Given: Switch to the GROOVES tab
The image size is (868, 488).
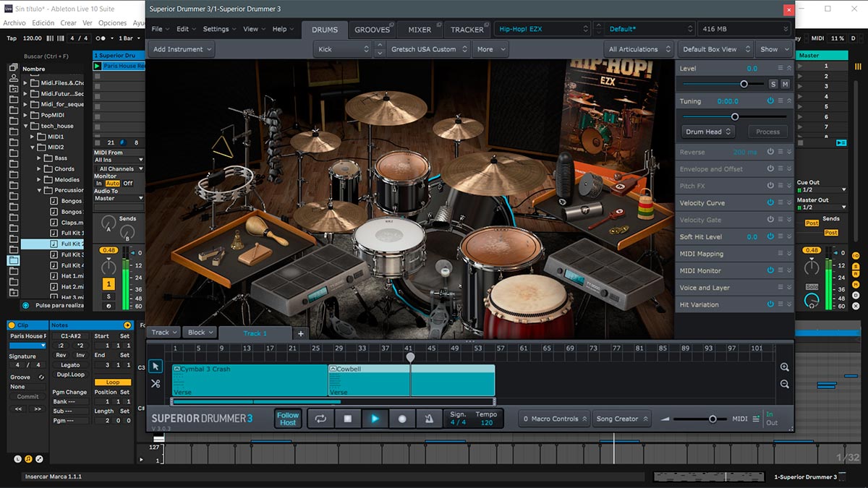Looking at the screenshot, I should click(x=372, y=30).
